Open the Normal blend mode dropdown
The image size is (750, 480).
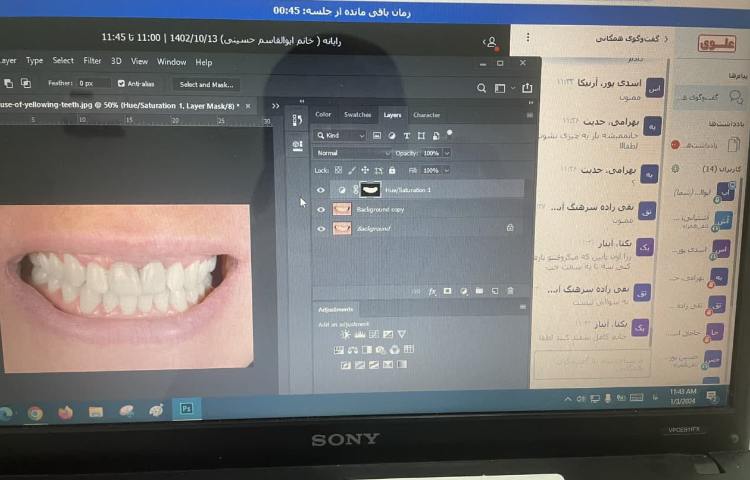352,153
